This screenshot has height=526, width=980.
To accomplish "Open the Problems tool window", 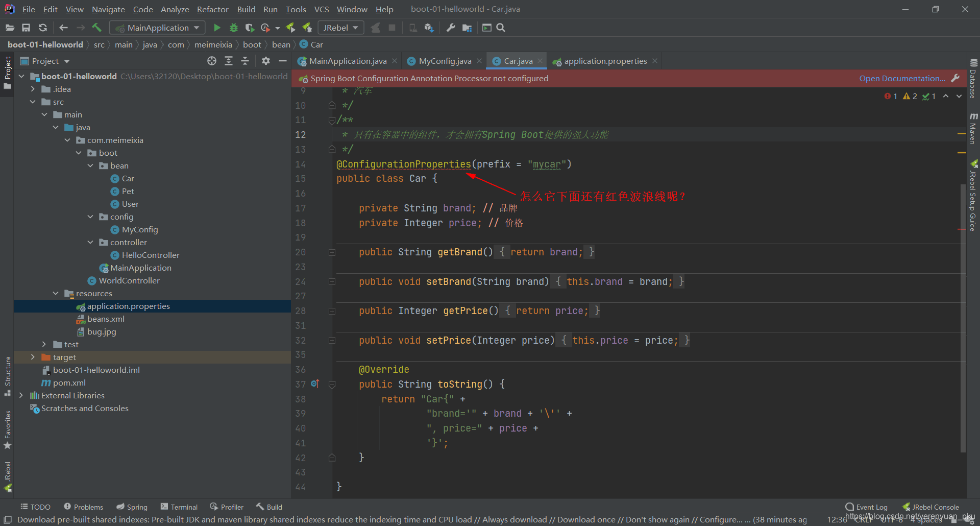I will tap(83, 507).
